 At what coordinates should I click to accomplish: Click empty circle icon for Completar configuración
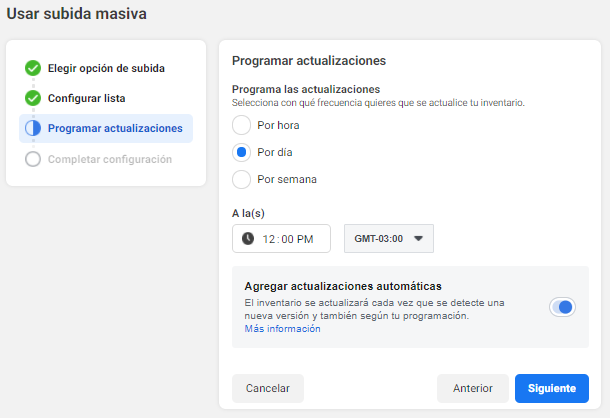point(33,159)
